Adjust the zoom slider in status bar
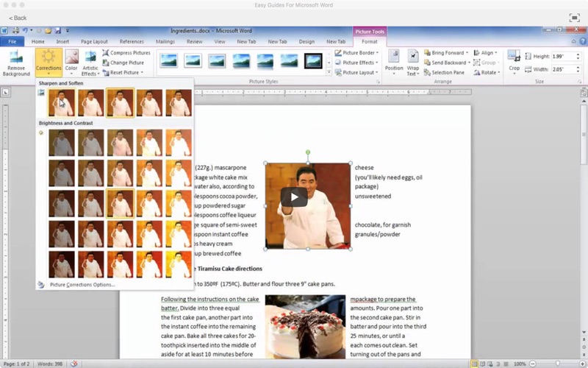The height and width of the screenshot is (368, 588). click(x=558, y=364)
